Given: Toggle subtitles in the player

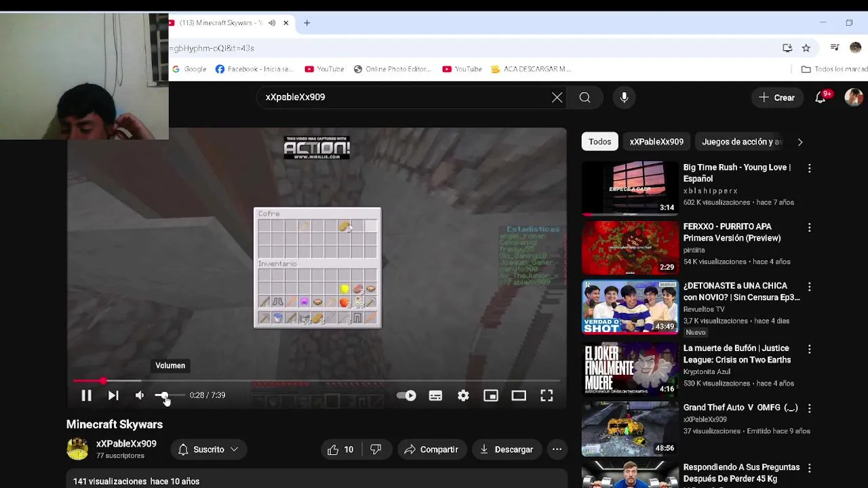Looking at the screenshot, I should (x=435, y=395).
